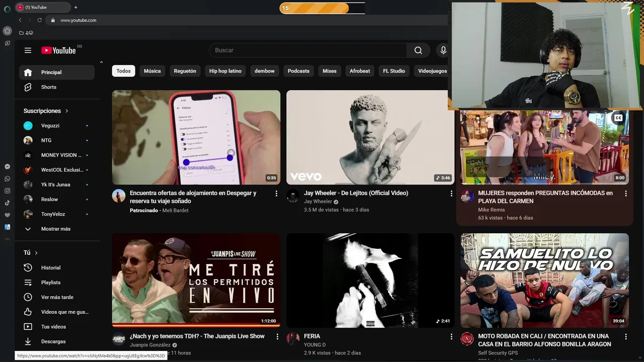
Task: Click the Buscar search field
Action: [x=308, y=50]
